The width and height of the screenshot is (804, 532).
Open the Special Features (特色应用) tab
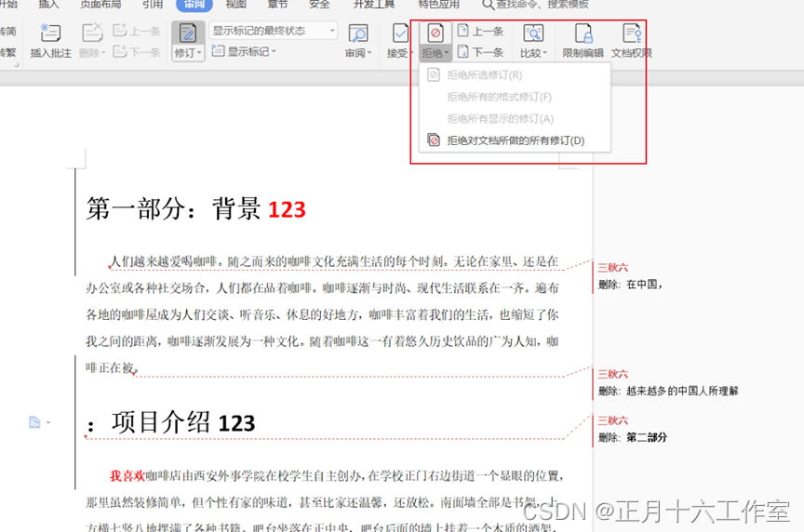click(439, 5)
